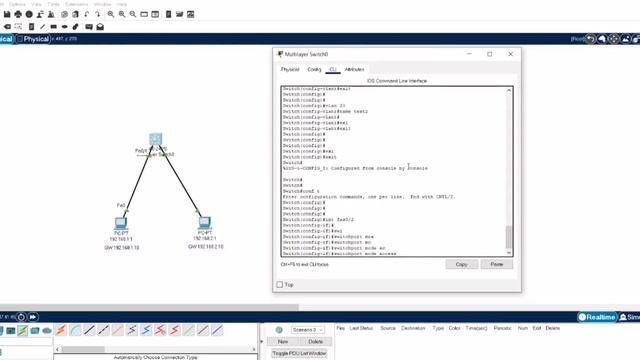Click the Fast Forward Time button
640x360 pixels.
point(33,317)
